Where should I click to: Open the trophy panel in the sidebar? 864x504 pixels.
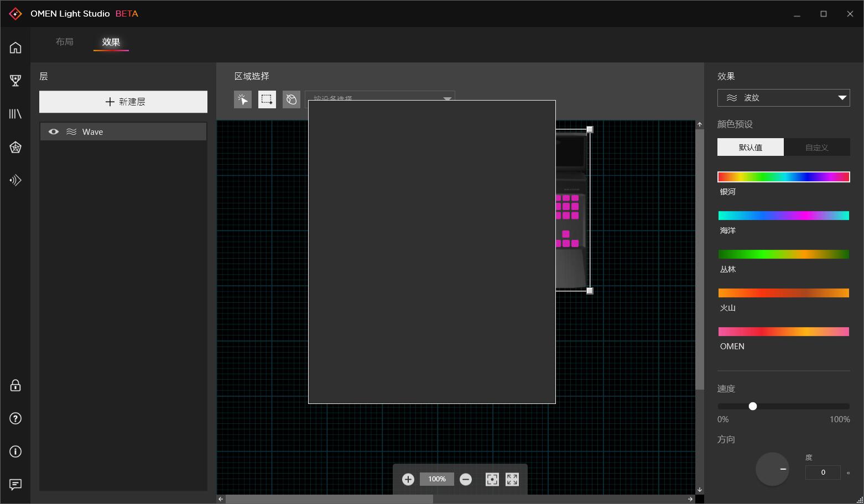pos(15,81)
